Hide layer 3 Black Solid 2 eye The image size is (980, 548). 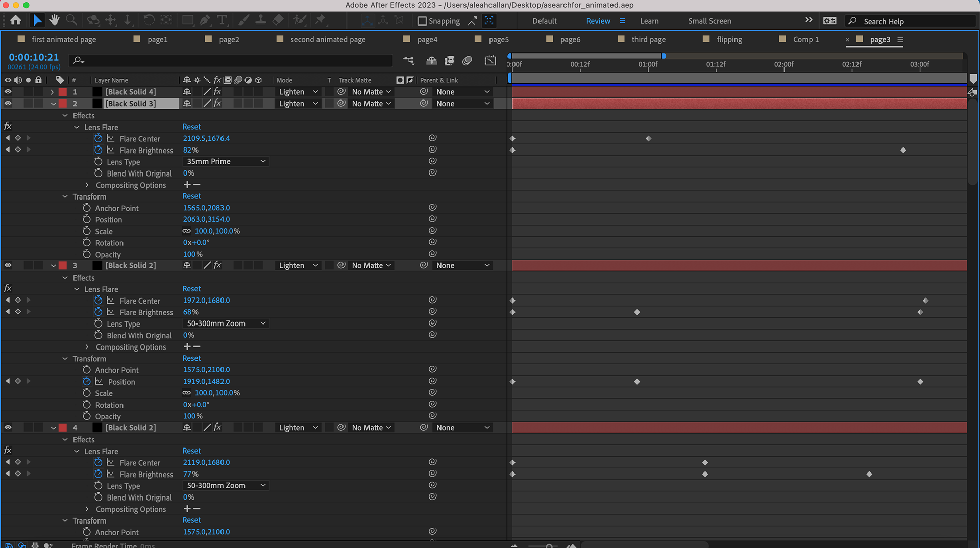pos(8,265)
